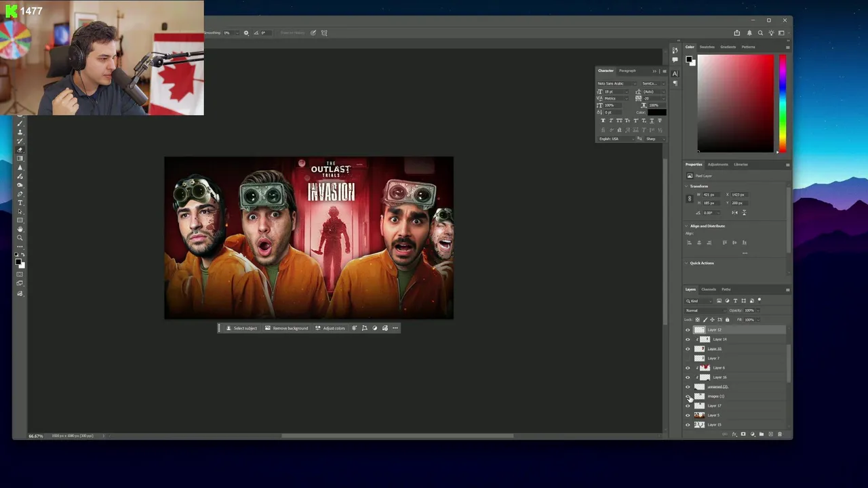The image size is (868, 488).
Task: Hide Layer 15 visibility eye
Action: click(x=688, y=424)
